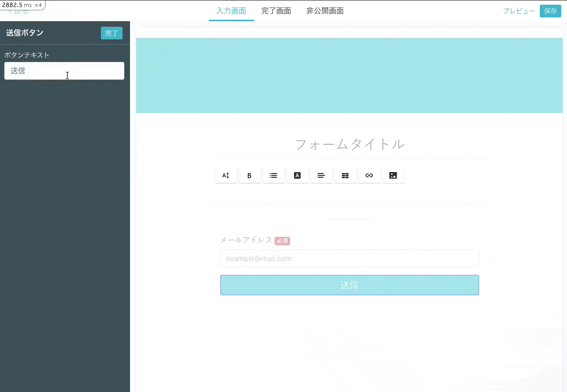Select the turquoise header banner area
This screenshot has width=567, height=392.
point(350,75)
